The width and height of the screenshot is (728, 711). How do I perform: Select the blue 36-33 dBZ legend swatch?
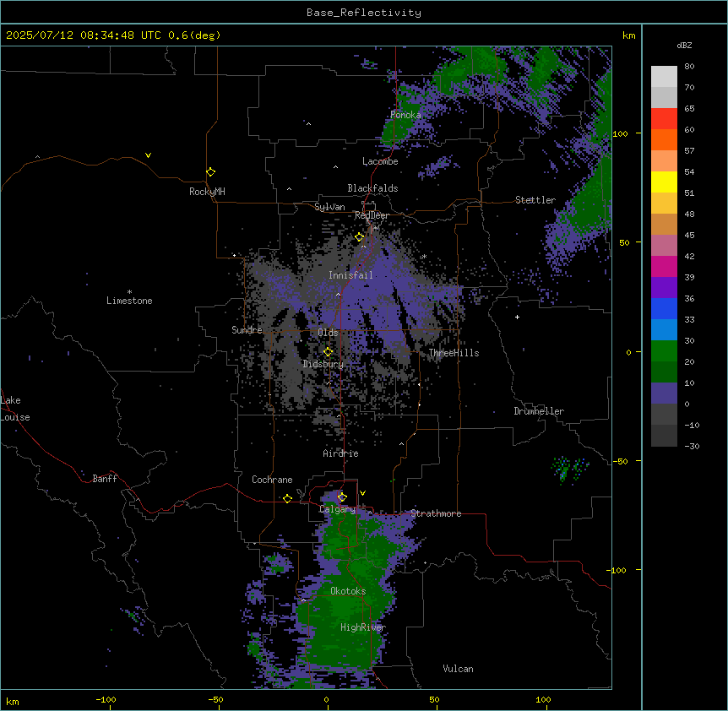coord(664,308)
